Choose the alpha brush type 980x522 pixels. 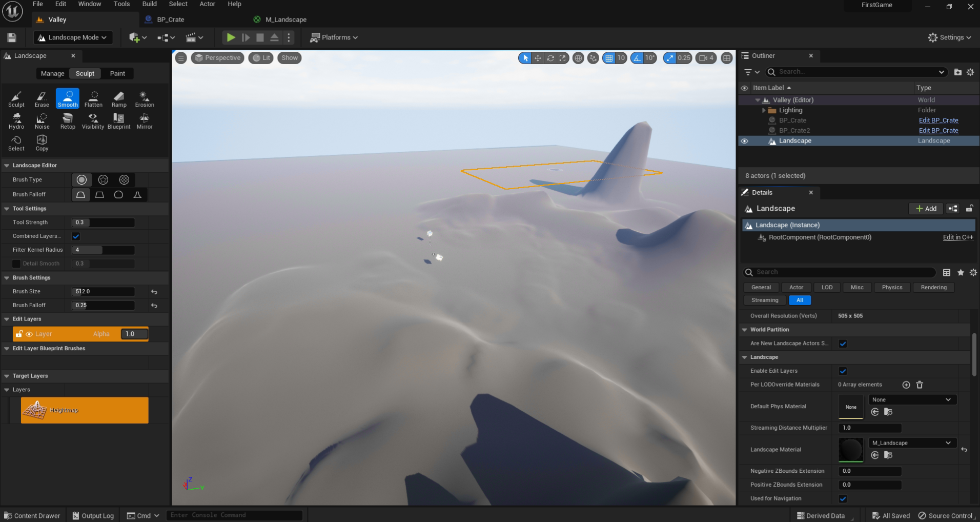coord(103,179)
